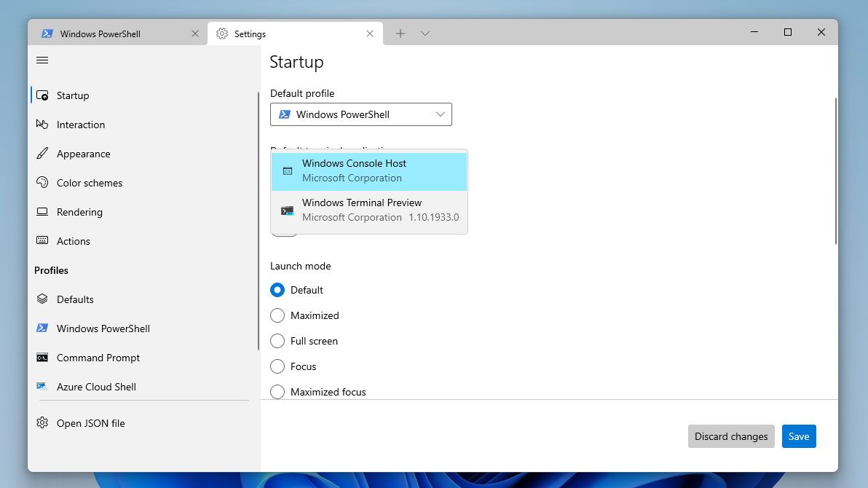
Task: Discard unsaved changes
Action: click(x=731, y=436)
